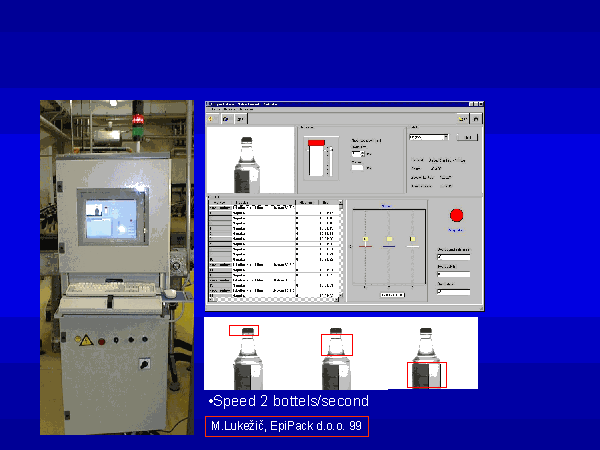Click the folder icon at toolbar right
This screenshot has width=600, height=450.
(463, 117)
